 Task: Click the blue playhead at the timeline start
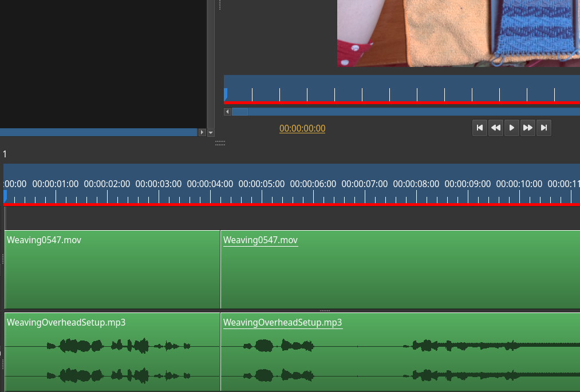4,196
